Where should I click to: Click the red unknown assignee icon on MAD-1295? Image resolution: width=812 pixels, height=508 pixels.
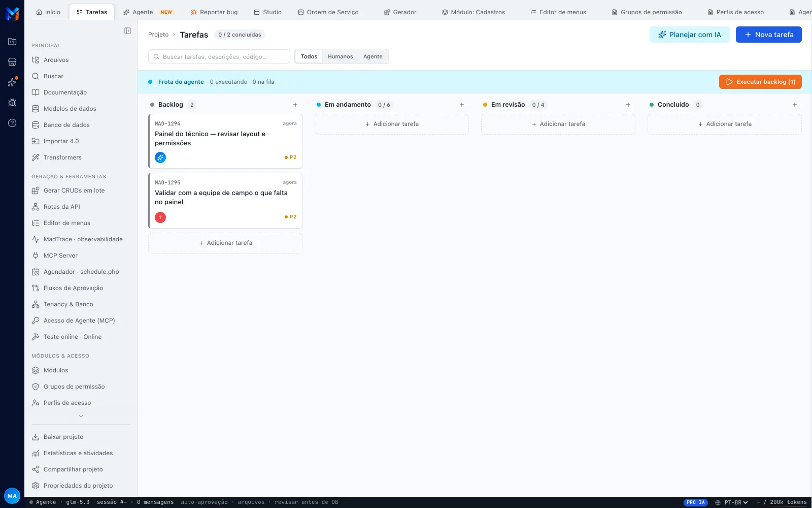point(160,217)
